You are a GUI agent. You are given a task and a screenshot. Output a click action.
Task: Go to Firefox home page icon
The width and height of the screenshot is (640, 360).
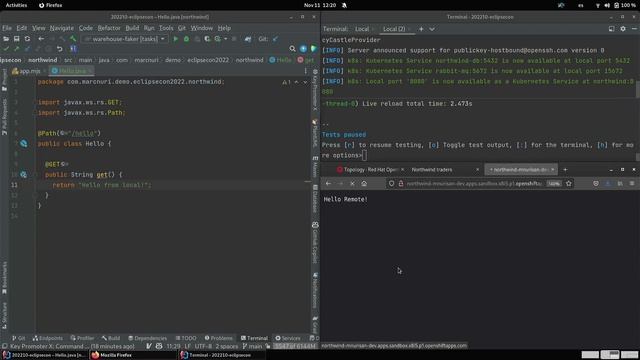coord(364,184)
